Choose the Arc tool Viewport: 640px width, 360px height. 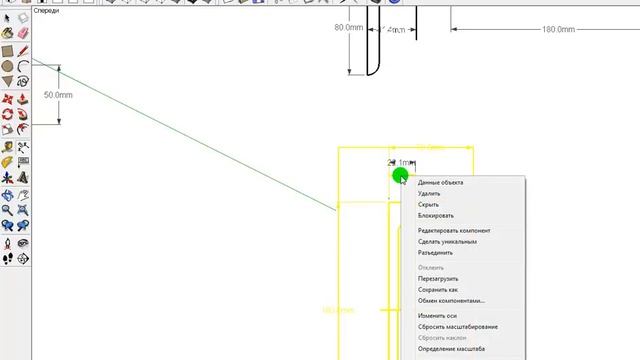point(23,66)
